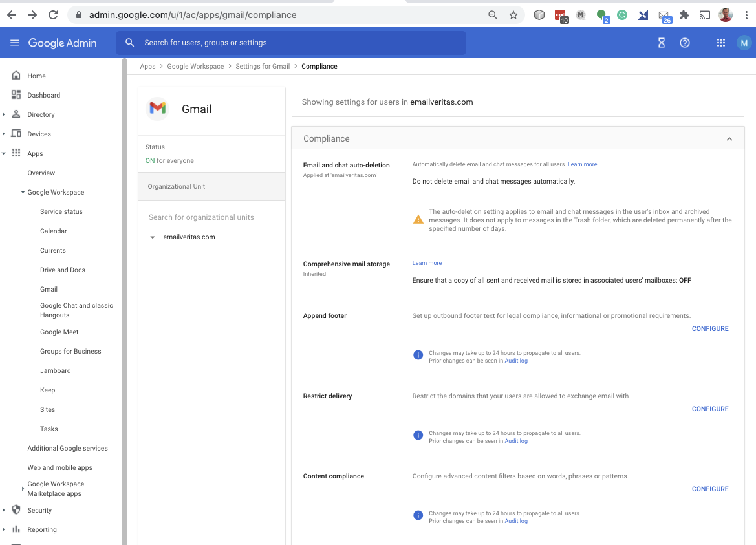This screenshot has width=756, height=545.
Task: Open Service status in sidebar
Action: point(61,211)
